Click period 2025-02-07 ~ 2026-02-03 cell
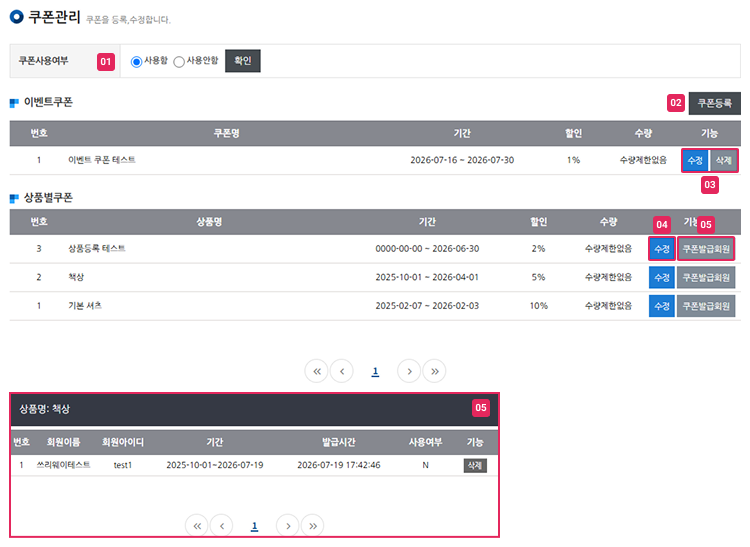The width and height of the screenshot is (750, 547). (427, 306)
